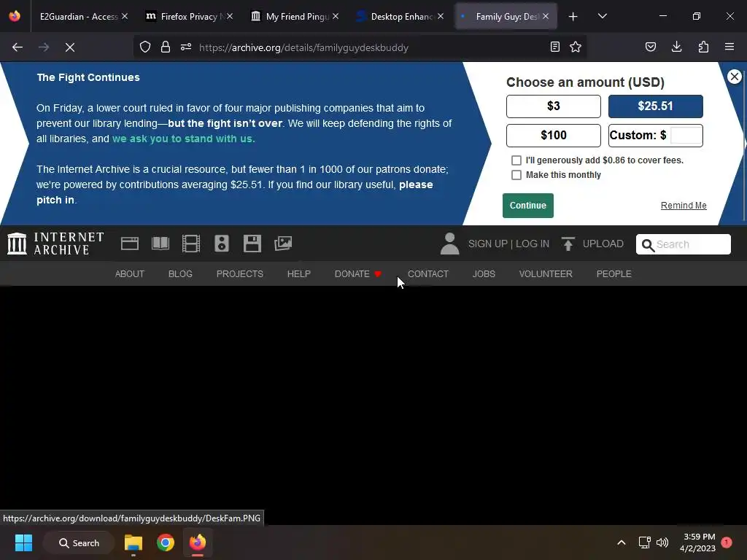Click the Remind Me link
747x560 pixels.
(x=683, y=206)
